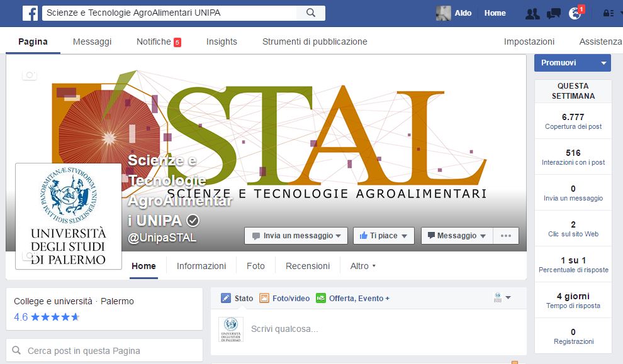This screenshot has height=364, width=623.
Task: Open the Messaggio dropdown button
Action: [457, 236]
